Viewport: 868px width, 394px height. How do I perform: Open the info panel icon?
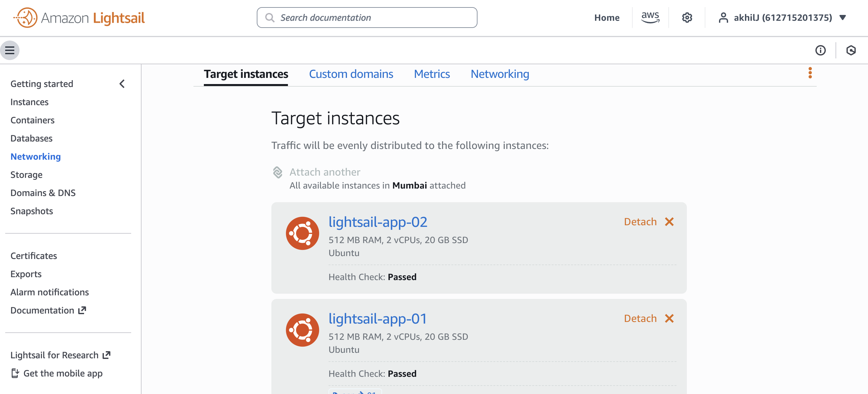point(821,50)
